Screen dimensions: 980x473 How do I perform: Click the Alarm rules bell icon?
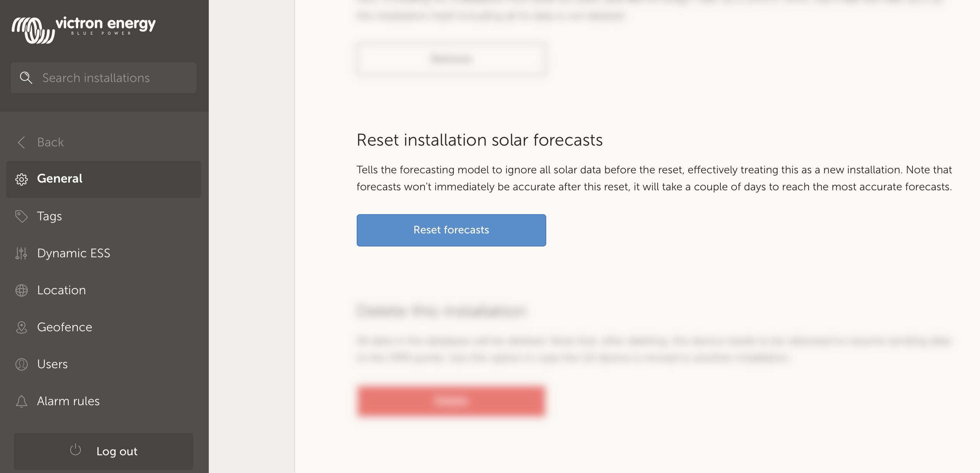tap(21, 401)
